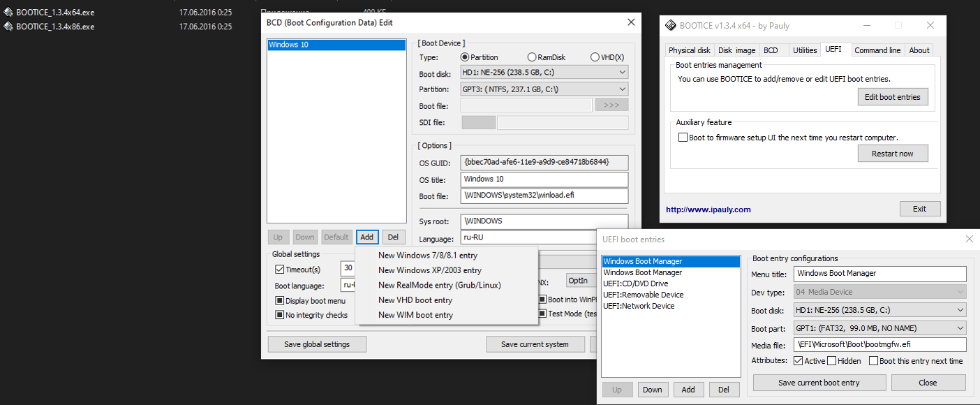This screenshot has height=405, width=980.
Task: Open BOOTICE_1.3.4x64.exe file icon
Action: [x=8, y=13]
